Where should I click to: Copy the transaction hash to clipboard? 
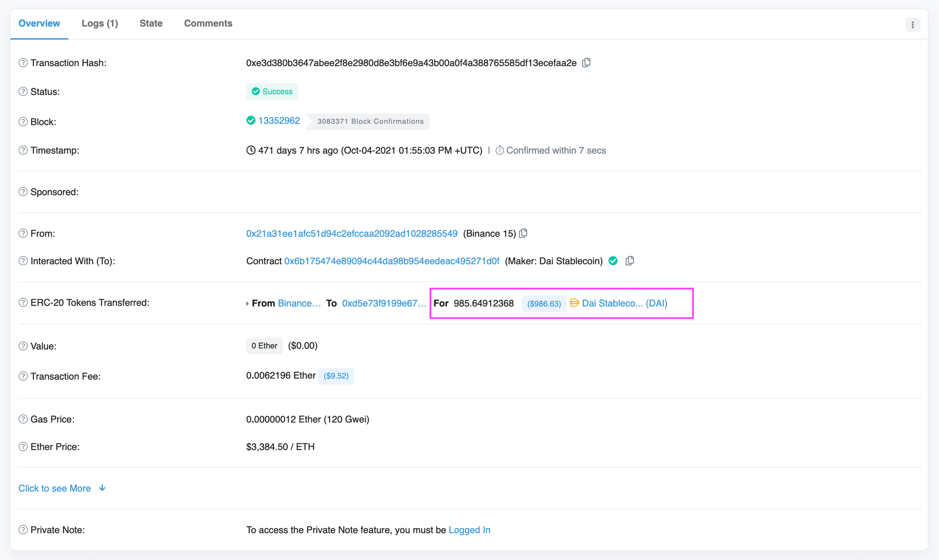pos(586,62)
